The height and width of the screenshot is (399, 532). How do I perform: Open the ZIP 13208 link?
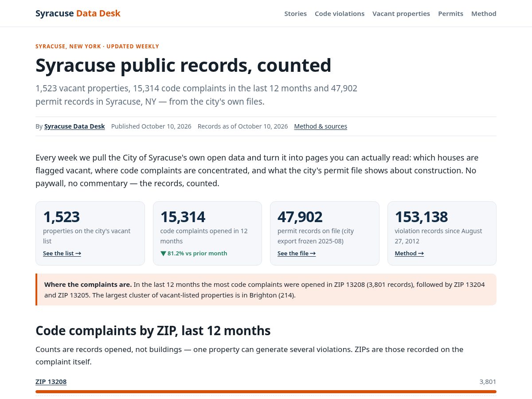click(x=51, y=382)
